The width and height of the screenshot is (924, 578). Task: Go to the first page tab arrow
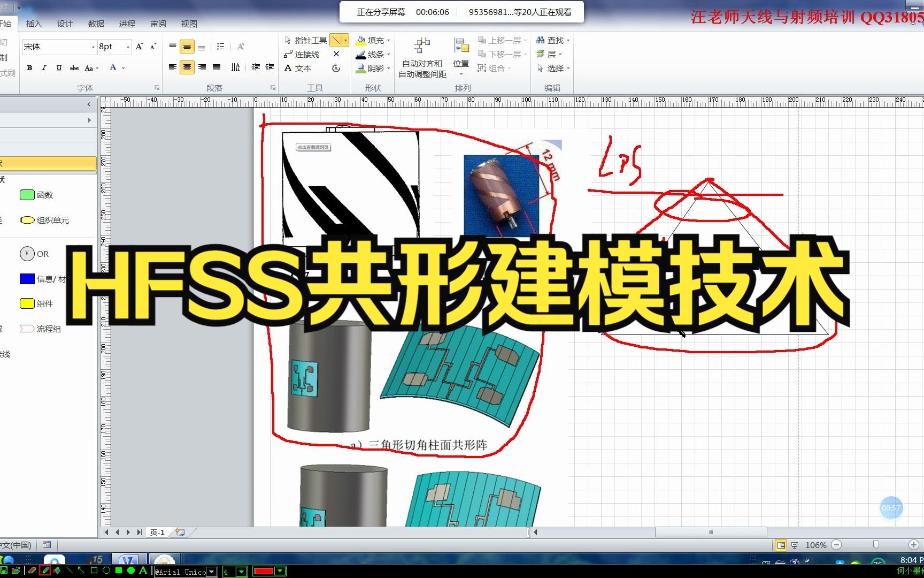pos(106,533)
